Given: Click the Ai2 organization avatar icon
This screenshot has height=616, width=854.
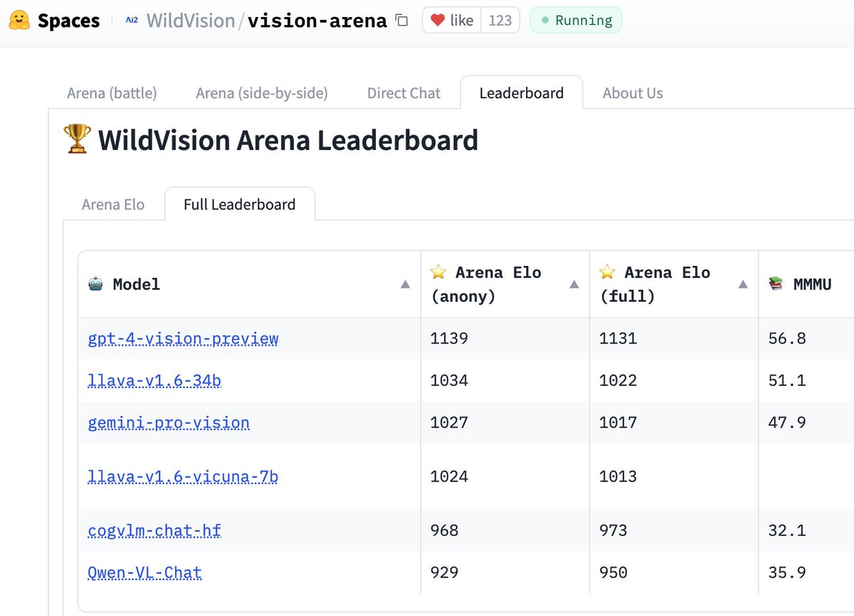Looking at the screenshot, I should 132,21.
